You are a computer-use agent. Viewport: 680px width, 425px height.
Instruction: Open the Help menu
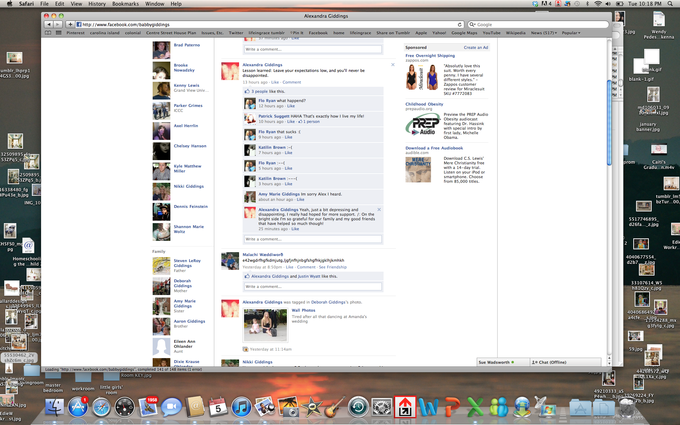(x=176, y=3)
